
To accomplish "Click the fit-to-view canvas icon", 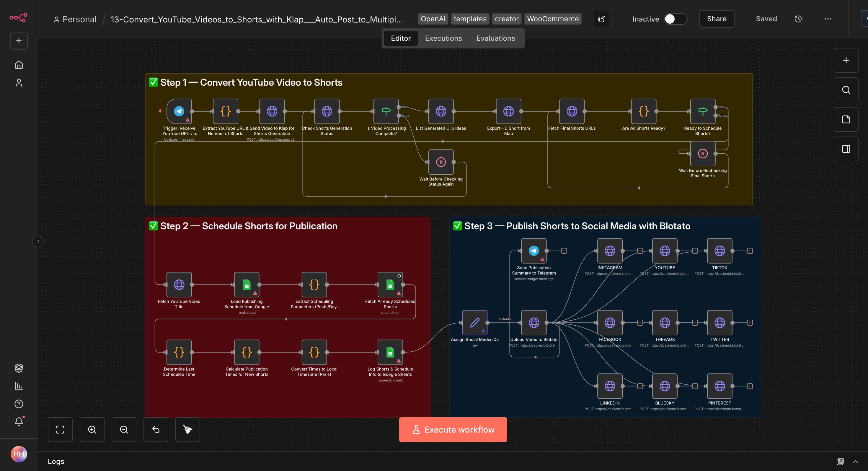I will 60,430.
